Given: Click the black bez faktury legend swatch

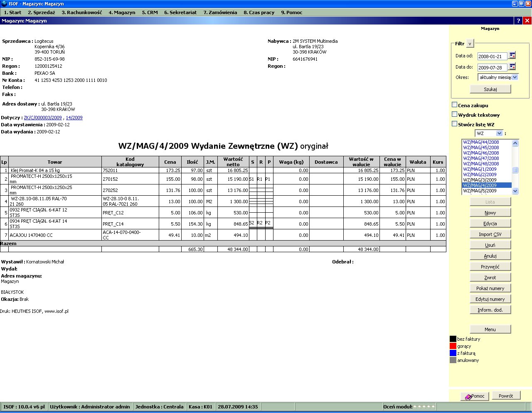Looking at the screenshot, I should point(453,339).
